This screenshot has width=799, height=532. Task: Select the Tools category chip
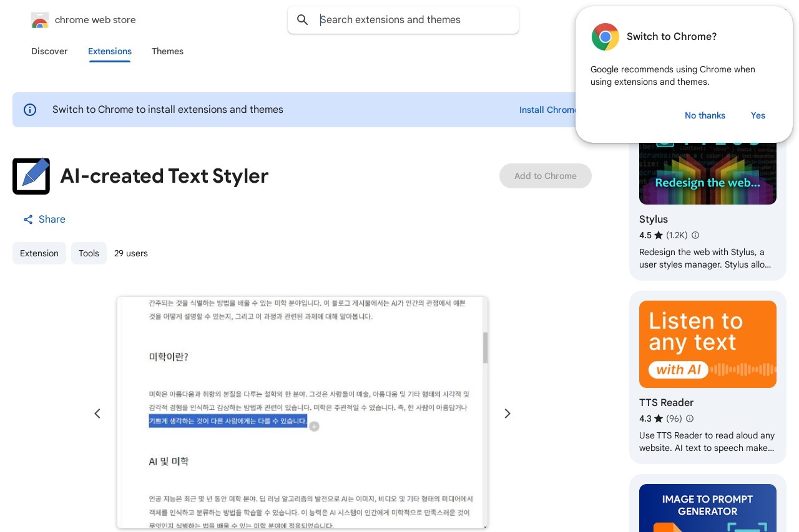click(89, 253)
